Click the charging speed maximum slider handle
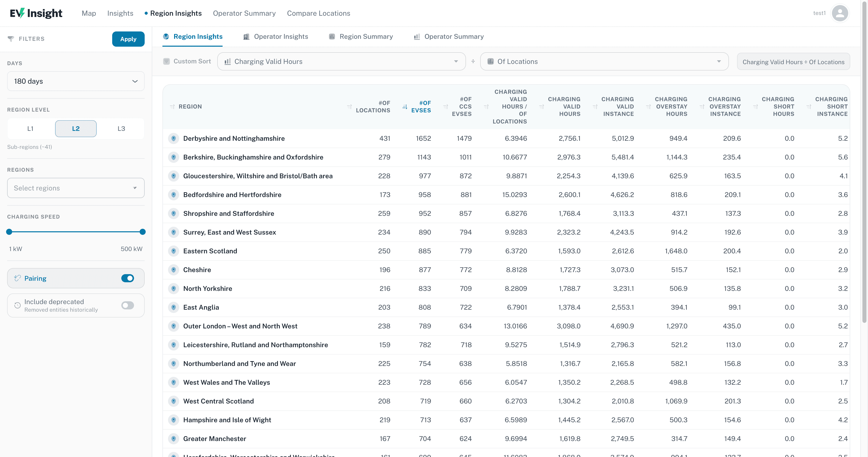 [x=143, y=232]
